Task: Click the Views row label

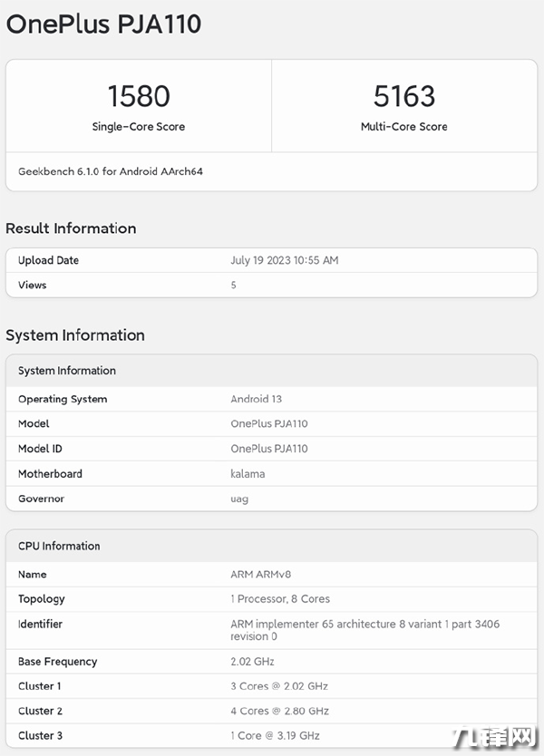Action: [x=33, y=285]
